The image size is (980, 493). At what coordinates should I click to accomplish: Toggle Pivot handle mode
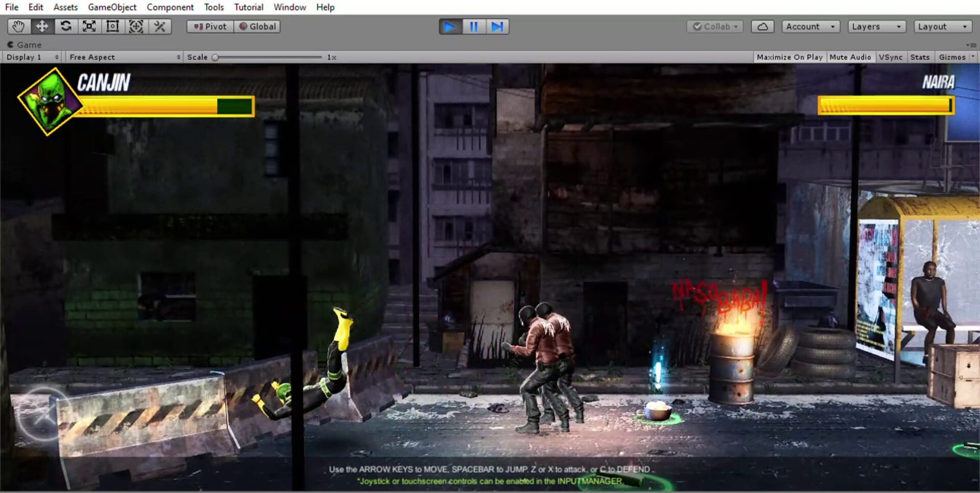click(209, 26)
